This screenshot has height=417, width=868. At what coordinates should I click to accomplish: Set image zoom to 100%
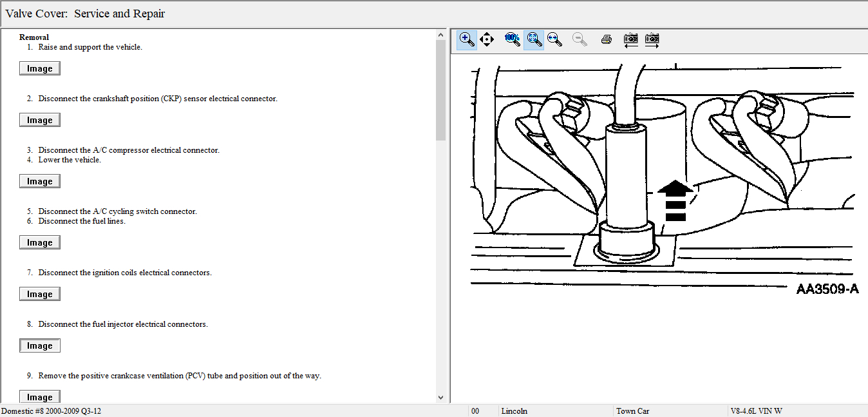[x=512, y=39]
